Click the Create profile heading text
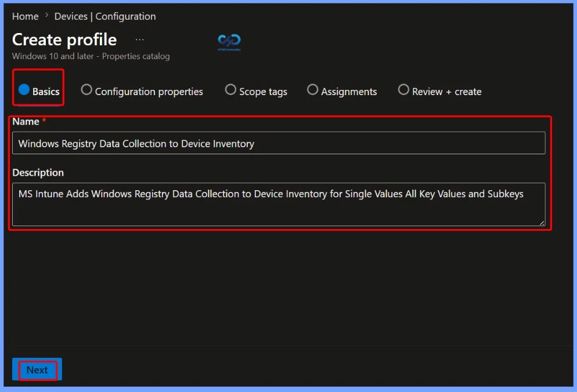 pos(64,39)
